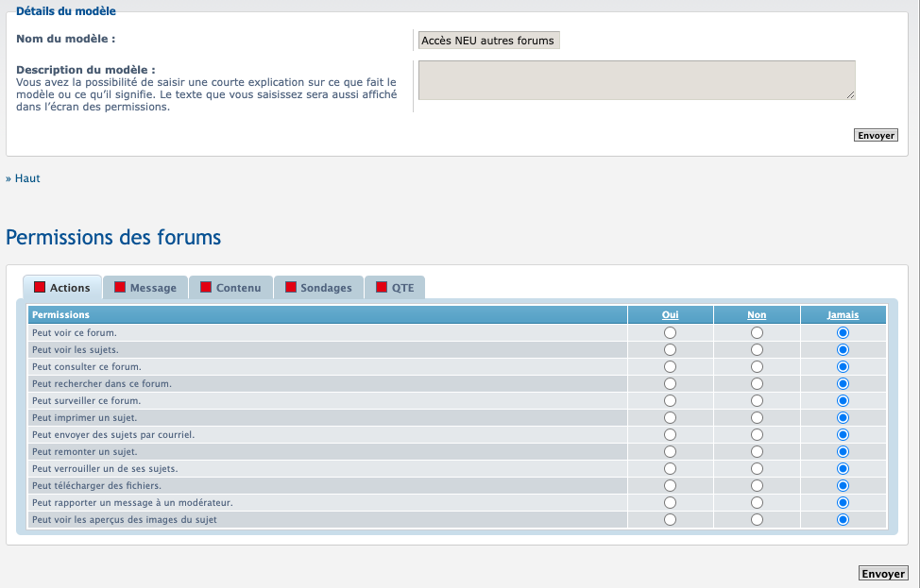Click the red icon on Sondages tab
Viewport: 920px width, 588px height.
291,287
